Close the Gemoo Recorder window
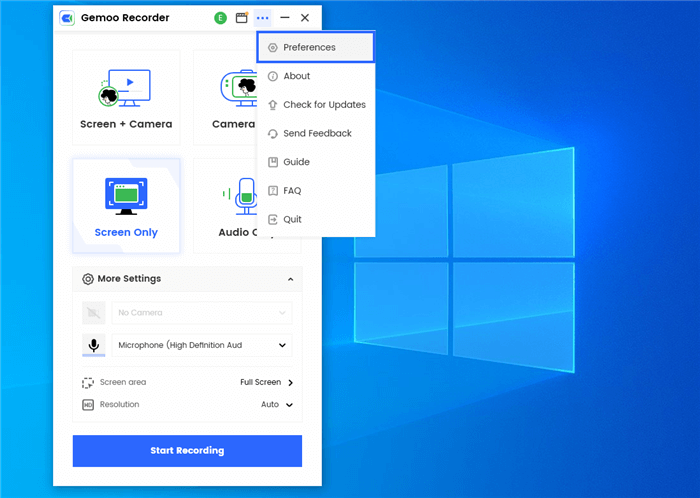The width and height of the screenshot is (700, 498). pyautogui.click(x=305, y=18)
